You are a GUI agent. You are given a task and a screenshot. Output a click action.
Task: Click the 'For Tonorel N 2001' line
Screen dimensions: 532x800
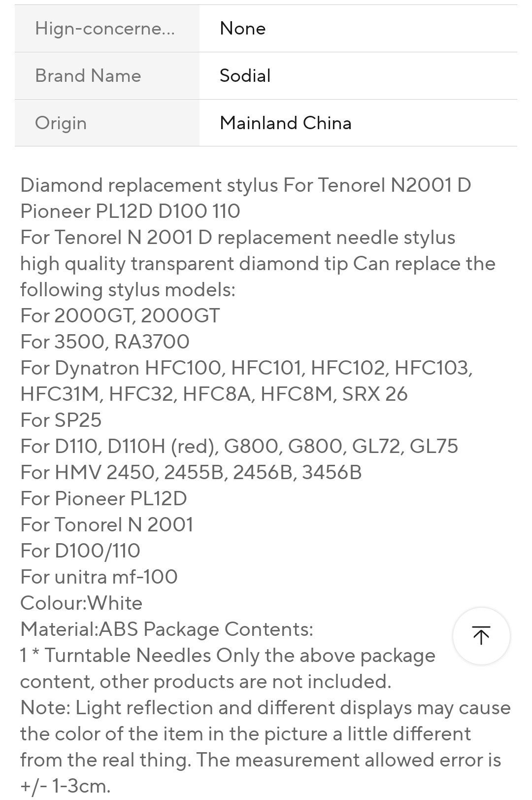click(x=107, y=525)
